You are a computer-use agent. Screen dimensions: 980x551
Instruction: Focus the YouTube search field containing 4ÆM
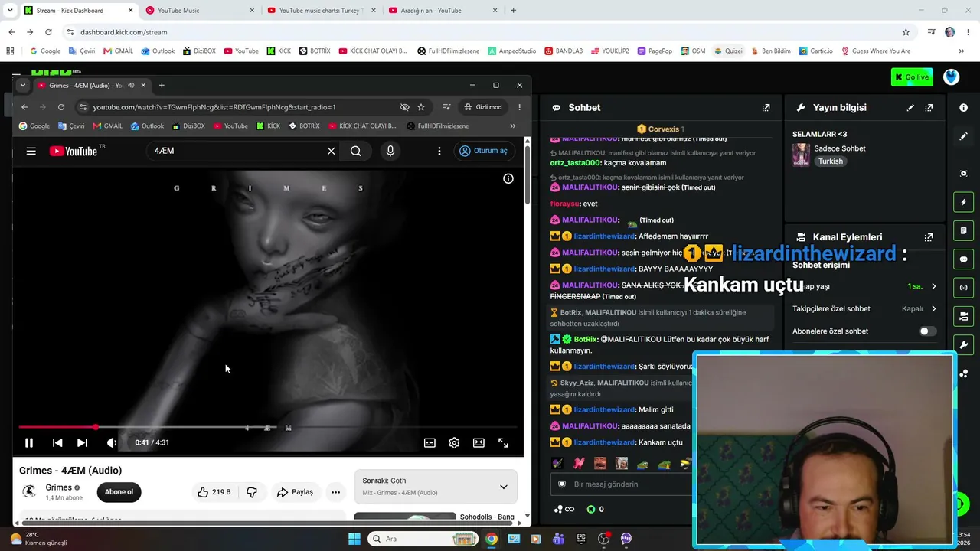click(x=237, y=151)
